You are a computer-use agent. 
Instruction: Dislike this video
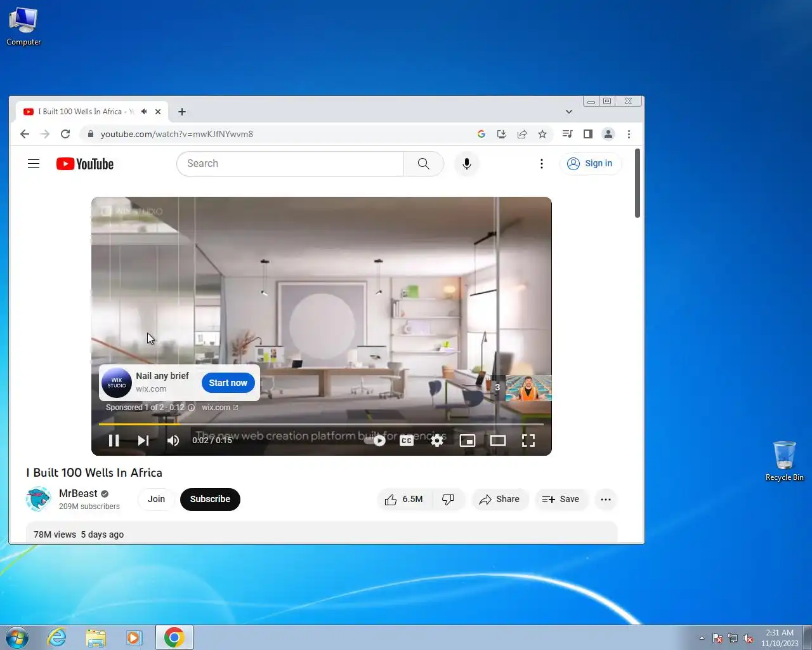point(449,500)
